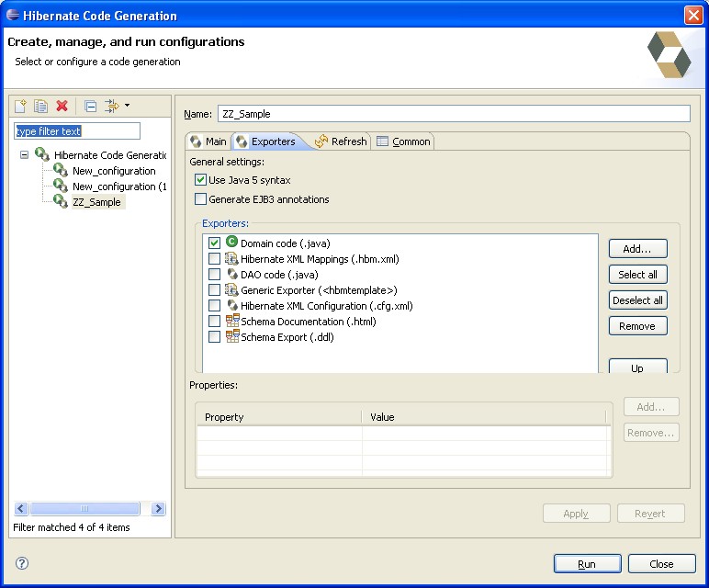
Task: Click the Hibernate Code Generation root icon
Action: coord(42,154)
